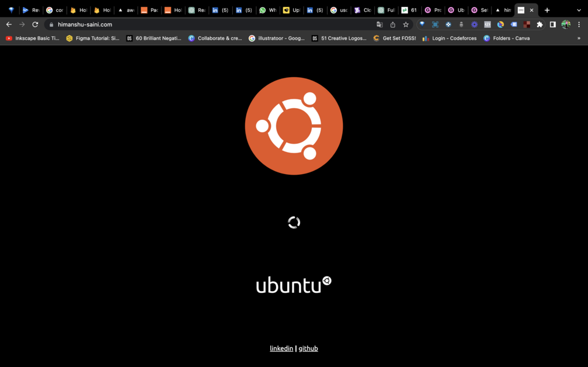Switch to the pinned diamond tab

[x=11, y=11]
